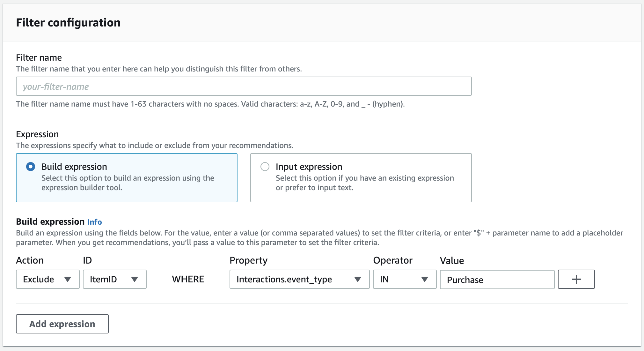
Task: Click the Value field containing Purchase
Action: tap(497, 280)
